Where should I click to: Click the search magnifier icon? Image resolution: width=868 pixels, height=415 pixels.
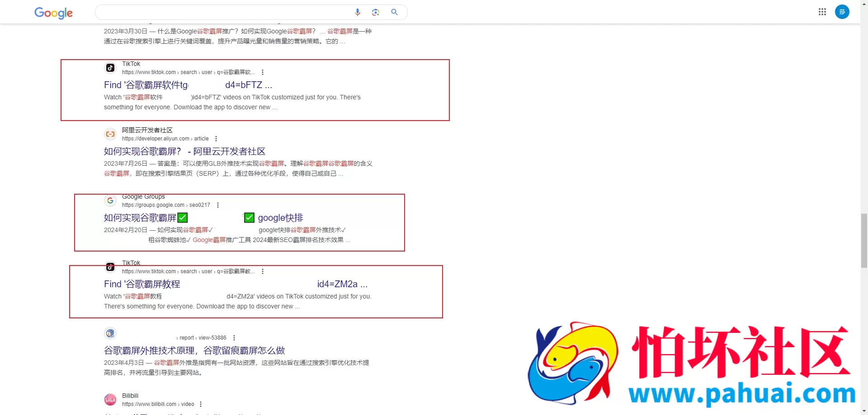394,12
